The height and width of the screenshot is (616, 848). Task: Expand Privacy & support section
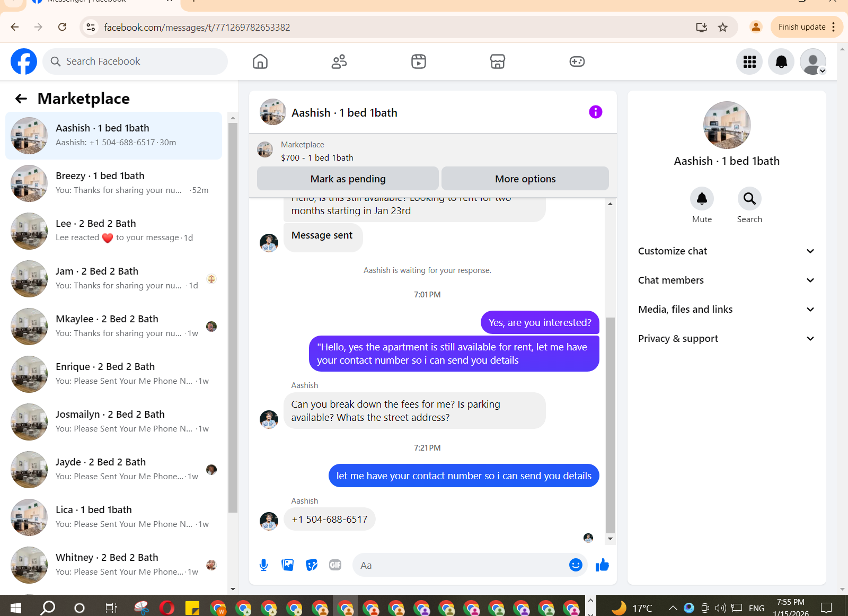726,339
